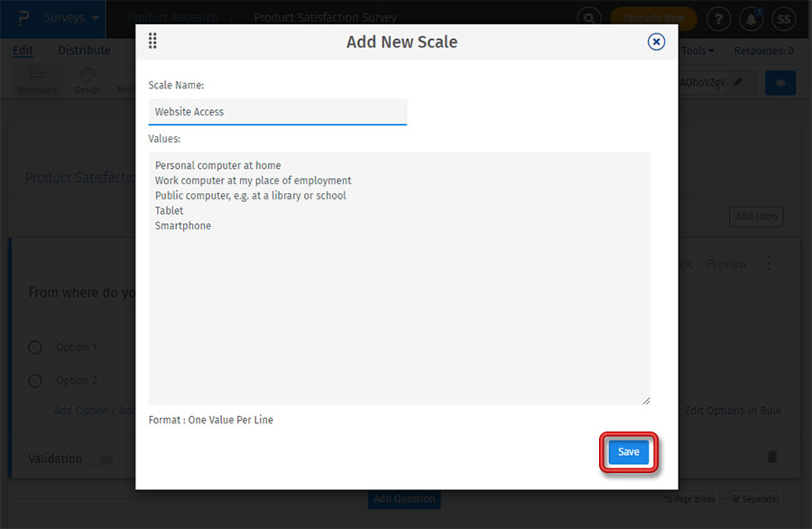The image size is (812, 529).
Task: Grab the drag handle on the dialog
Action: (x=152, y=41)
